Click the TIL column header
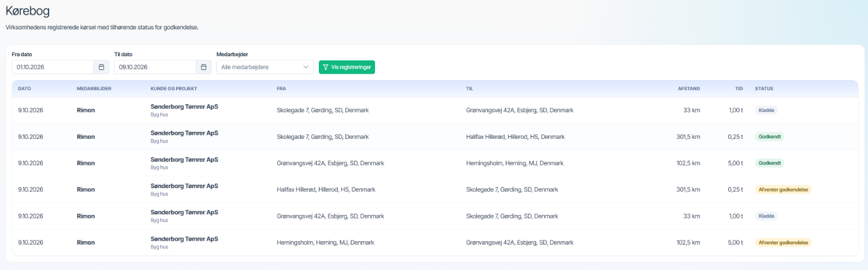 point(469,89)
